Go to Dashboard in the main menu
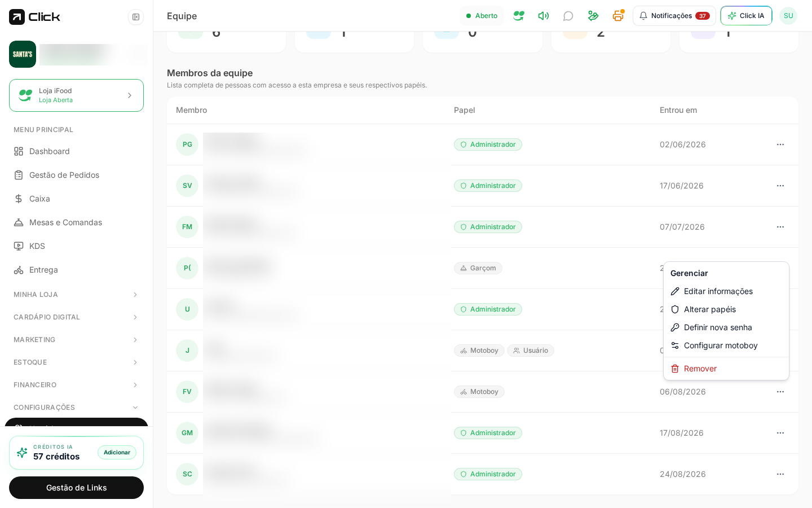The height and width of the screenshot is (508, 812). 76,151
